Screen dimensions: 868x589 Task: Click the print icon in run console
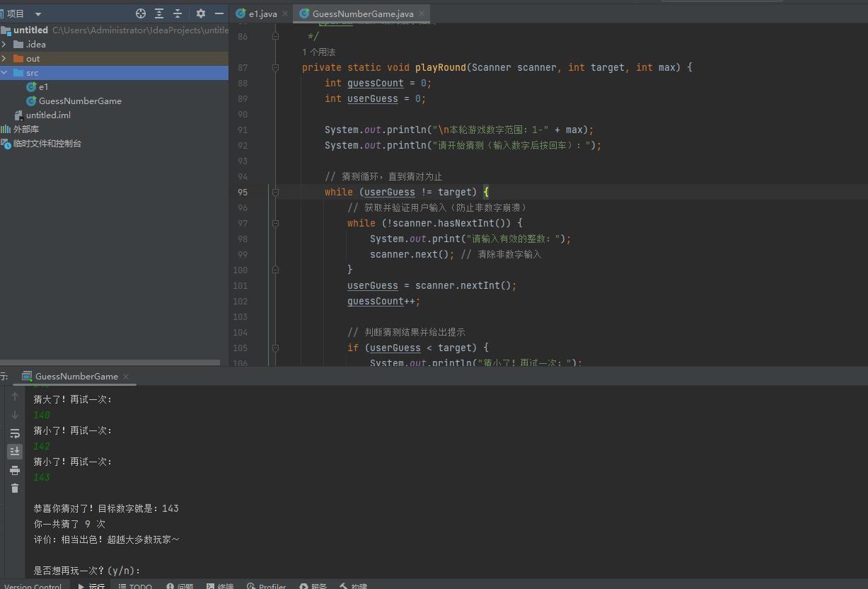pyautogui.click(x=15, y=470)
